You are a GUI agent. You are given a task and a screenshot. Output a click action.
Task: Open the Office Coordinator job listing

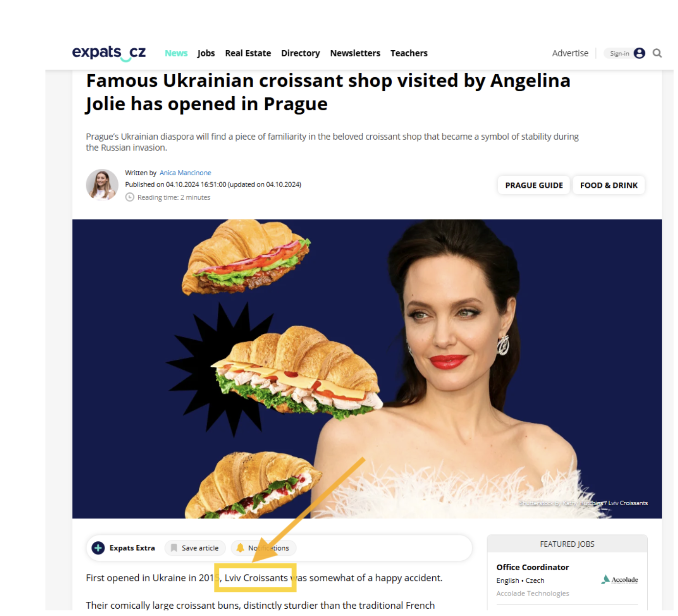point(532,567)
